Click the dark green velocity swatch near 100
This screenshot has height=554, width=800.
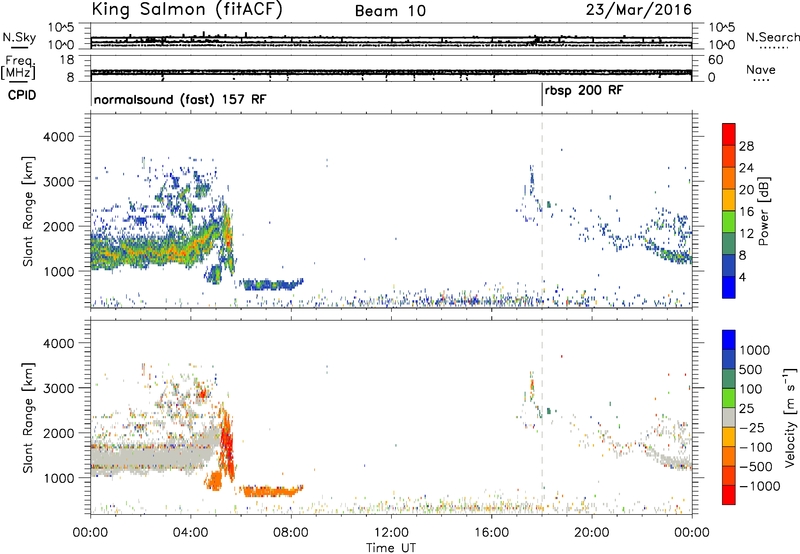729,379
